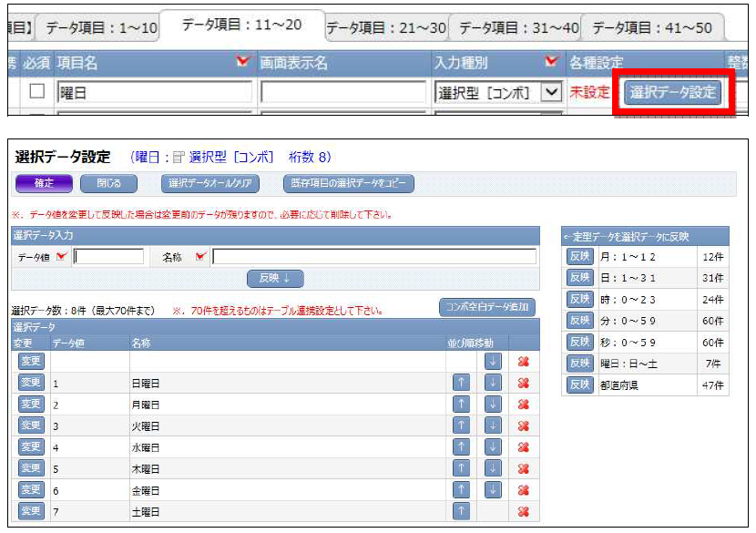Delete the 土曜日 row with red X
This screenshot has height=533, width=756.
tap(523, 511)
